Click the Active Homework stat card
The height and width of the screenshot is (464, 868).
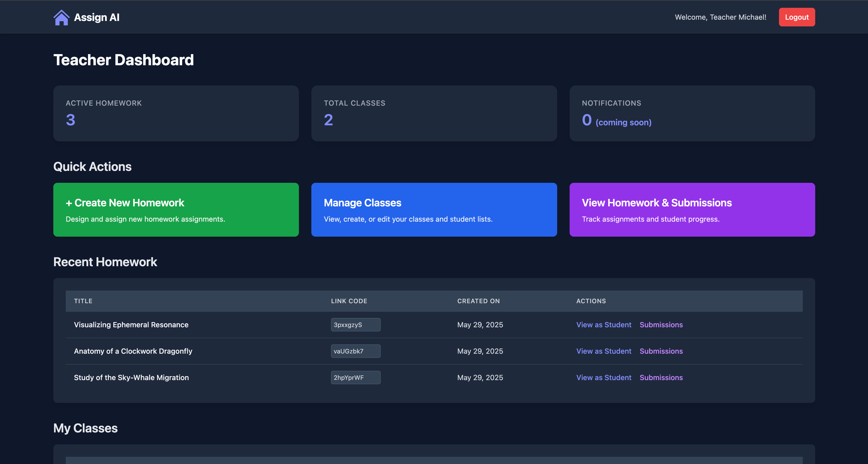(176, 113)
